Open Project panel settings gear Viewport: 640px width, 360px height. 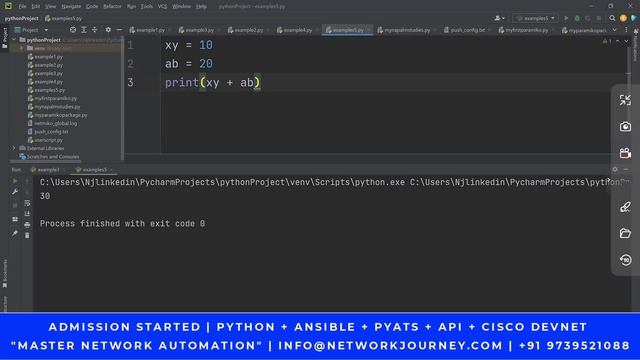(x=108, y=30)
